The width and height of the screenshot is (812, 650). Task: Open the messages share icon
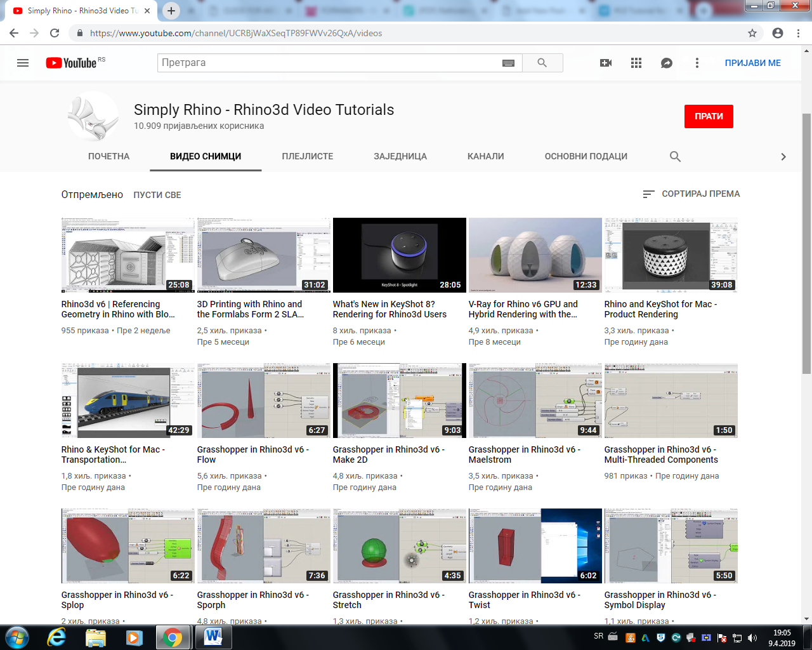(x=667, y=63)
